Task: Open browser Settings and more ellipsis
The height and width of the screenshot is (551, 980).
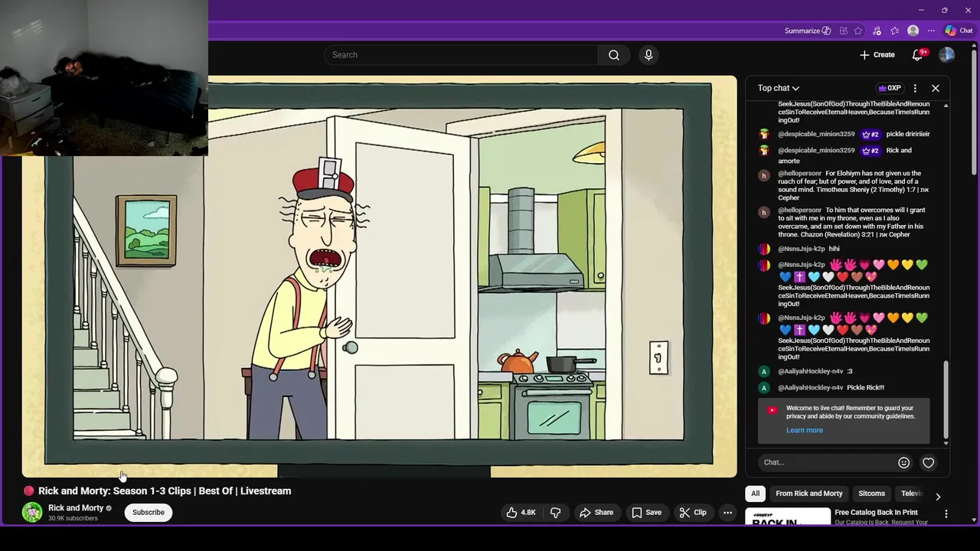Action: click(x=931, y=31)
